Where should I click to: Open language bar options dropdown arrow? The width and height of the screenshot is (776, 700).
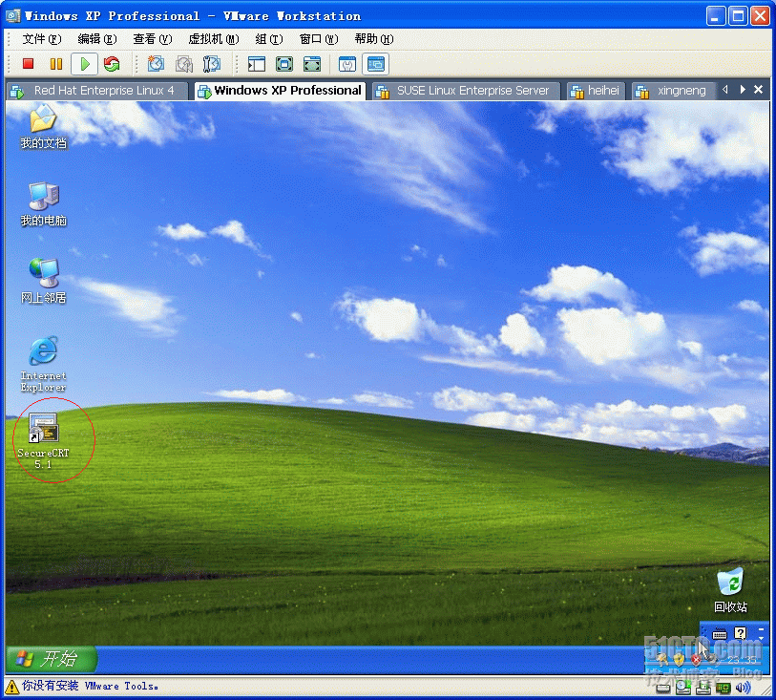point(761,637)
